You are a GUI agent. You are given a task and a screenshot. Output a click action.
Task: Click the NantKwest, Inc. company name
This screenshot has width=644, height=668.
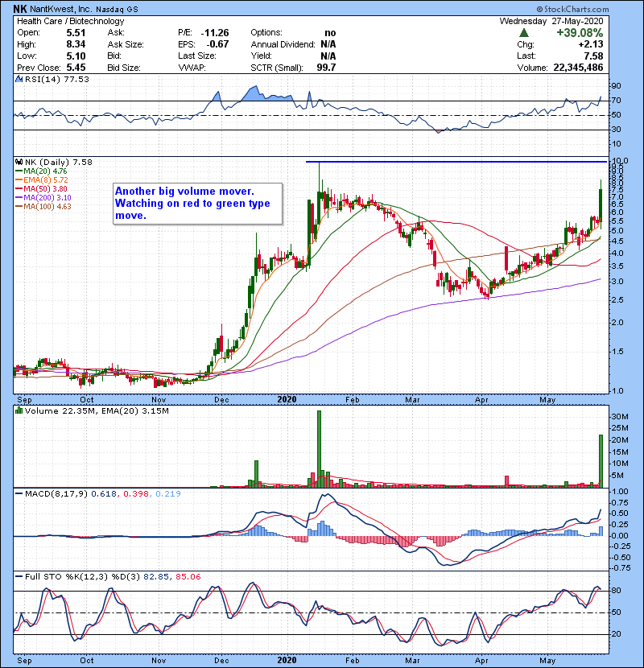[x=60, y=9]
